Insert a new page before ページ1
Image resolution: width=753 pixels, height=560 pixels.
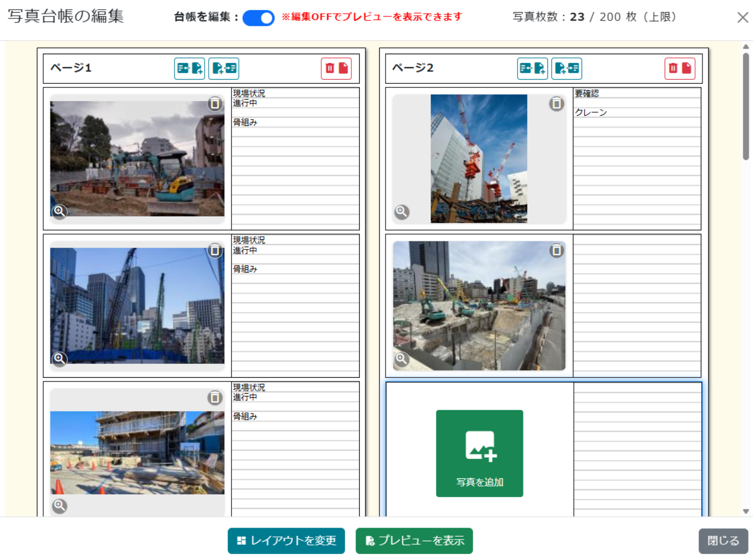pyautogui.click(x=189, y=68)
